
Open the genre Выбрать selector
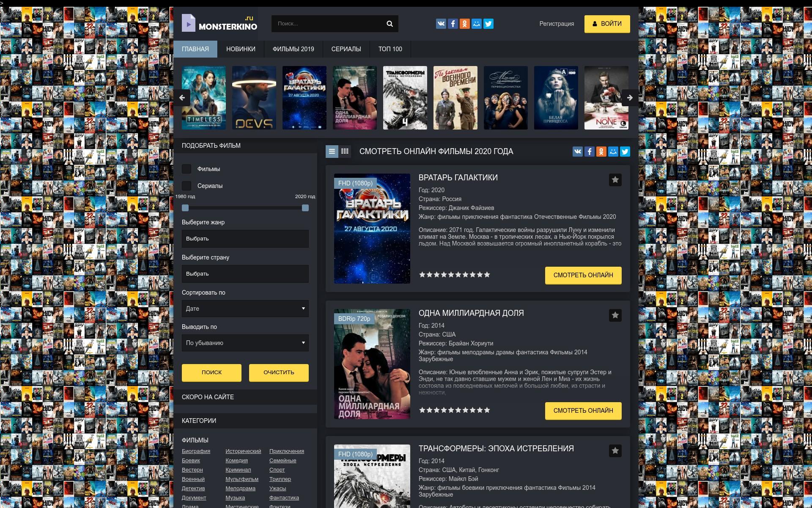pyautogui.click(x=245, y=239)
